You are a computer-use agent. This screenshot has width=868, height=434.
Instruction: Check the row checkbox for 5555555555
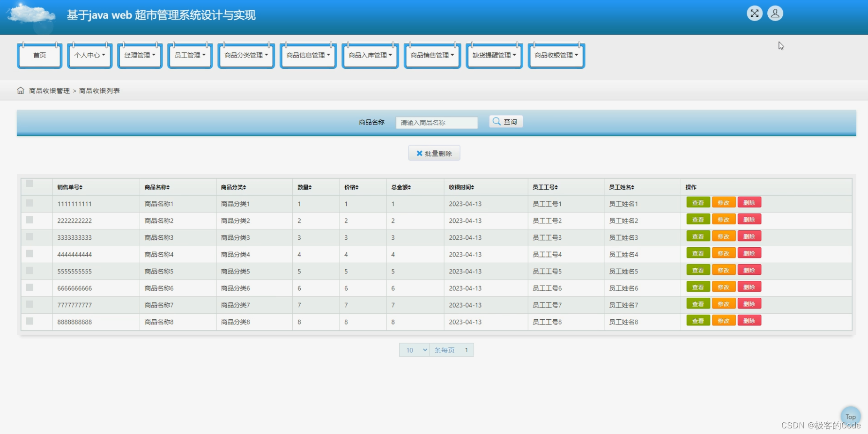(x=30, y=271)
